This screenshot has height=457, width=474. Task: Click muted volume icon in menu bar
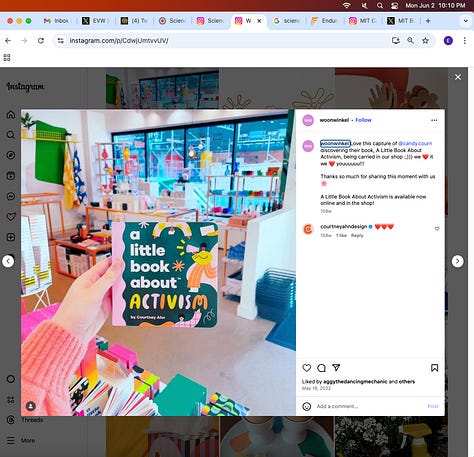(x=365, y=5)
